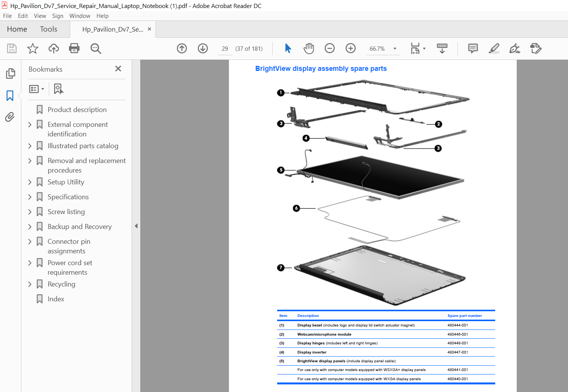Expand the Illustrated parts catalog bookmark
The height and width of the screenshot is (392, 568).
(30, 146)
